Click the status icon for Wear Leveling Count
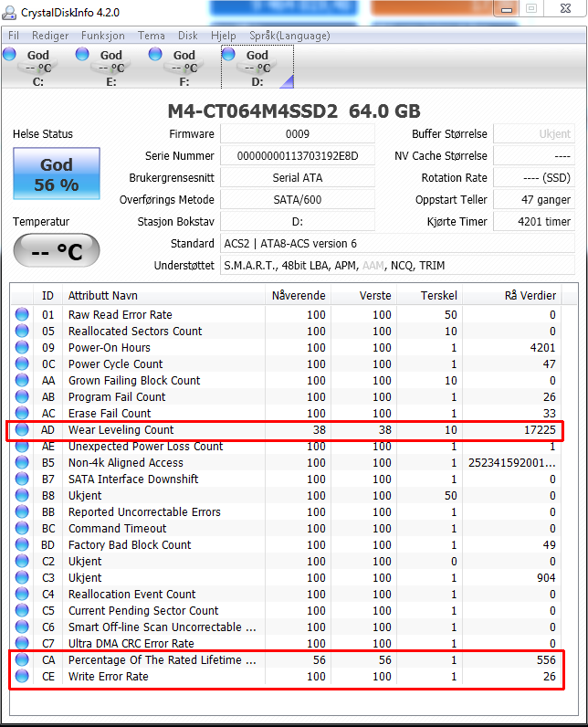 tap(22, 429)
